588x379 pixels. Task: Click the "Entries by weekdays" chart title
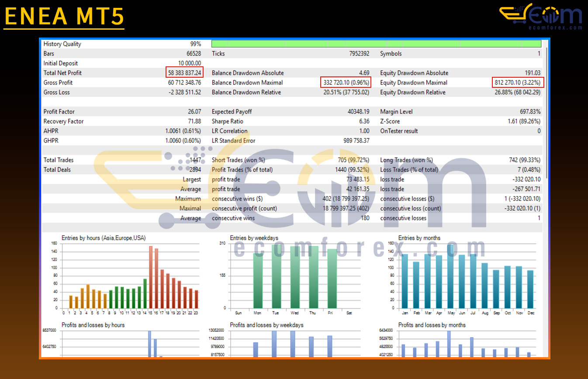(254, 238)
